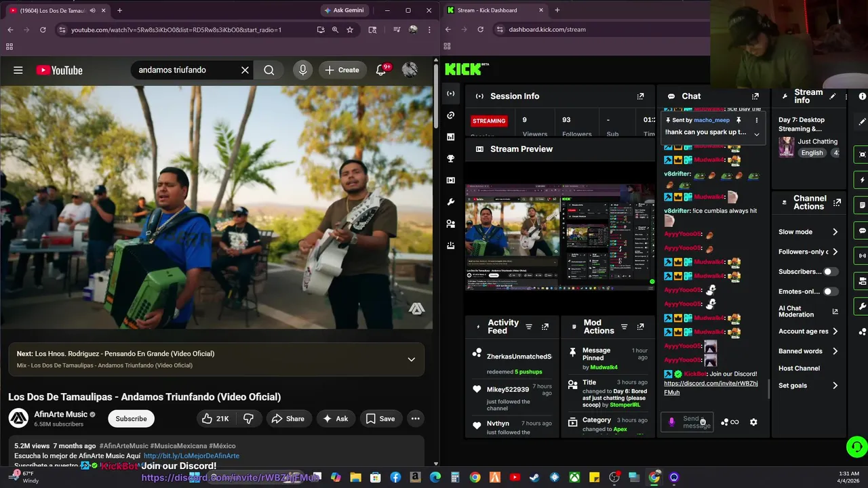Open a new tab in YouTube window
Viewport: 868px width, 488px height.
coord(119,10)
